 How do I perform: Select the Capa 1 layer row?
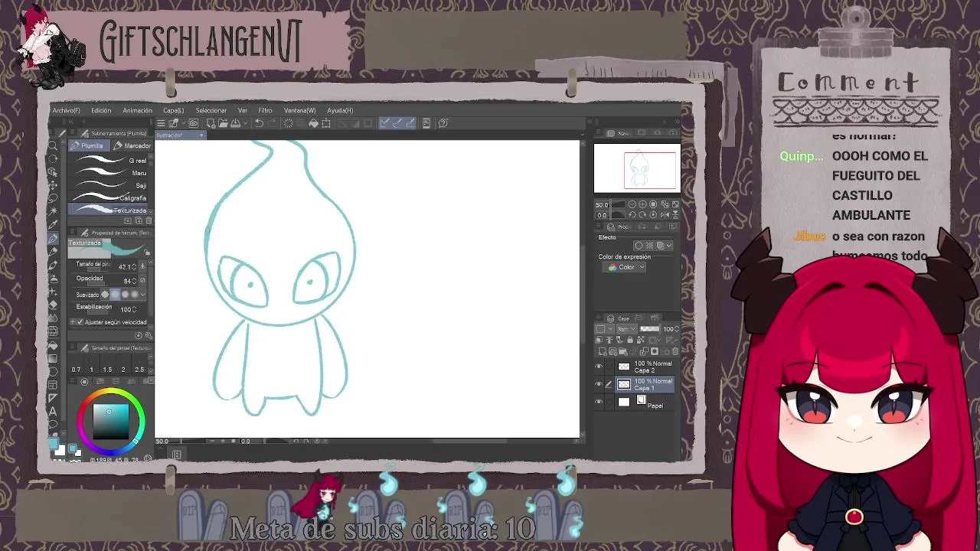coord(643,384)
